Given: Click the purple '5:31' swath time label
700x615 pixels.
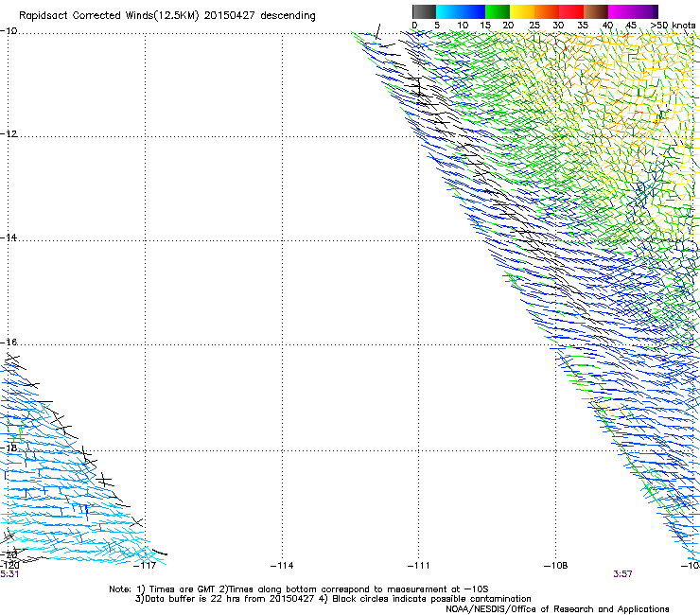Looking at the screenshot, I should [9, 574].
